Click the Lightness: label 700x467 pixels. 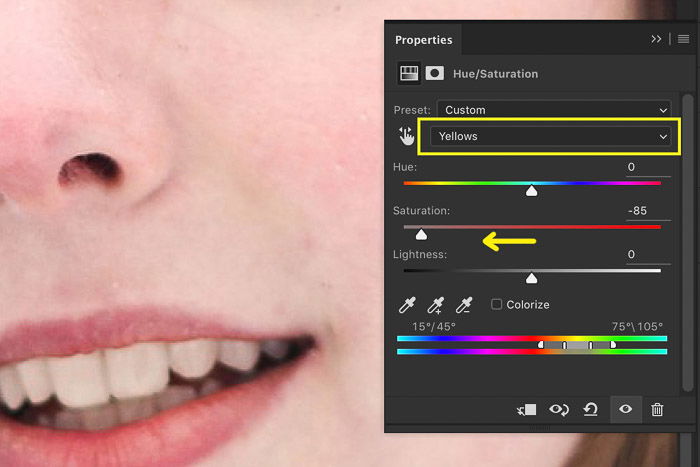click(x=420, y=254)
